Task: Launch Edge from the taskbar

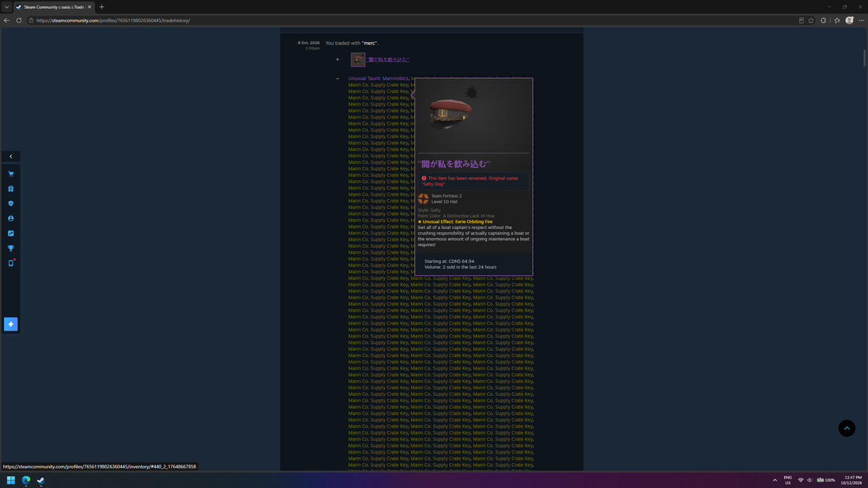Action: (x=26, y=480)
